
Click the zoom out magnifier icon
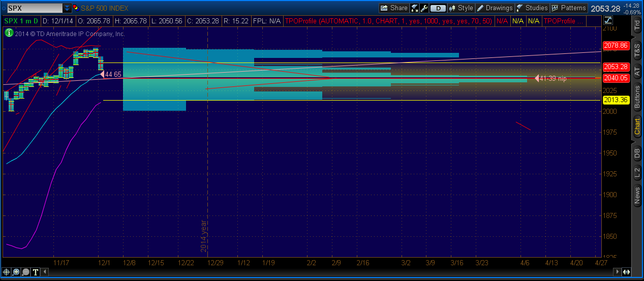25,272
